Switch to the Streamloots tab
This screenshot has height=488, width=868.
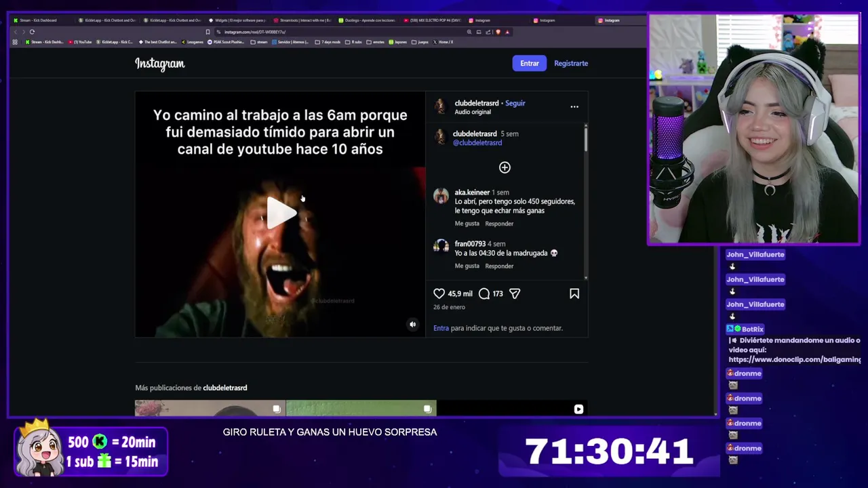pyautogui.click(x=302, y=20)
